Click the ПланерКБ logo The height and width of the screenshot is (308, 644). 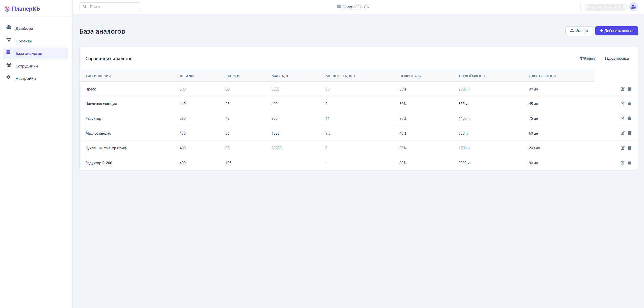point(22,9)
